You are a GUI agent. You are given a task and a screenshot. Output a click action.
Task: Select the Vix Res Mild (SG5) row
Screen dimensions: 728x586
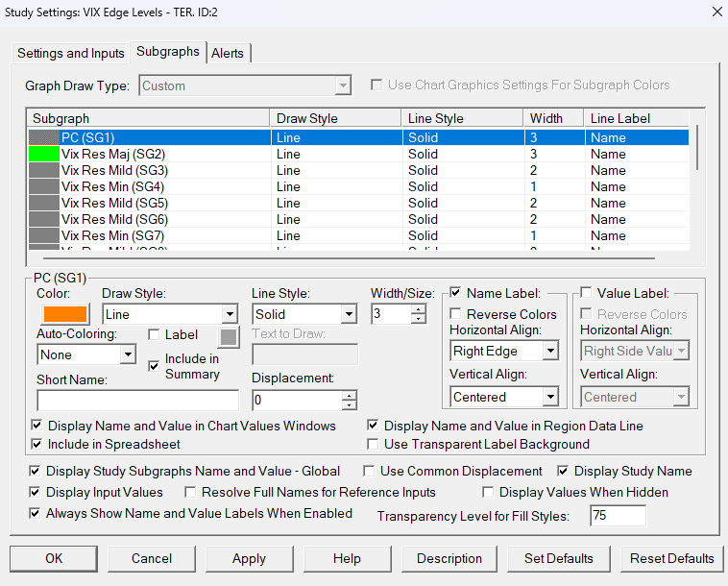[357, 203]
